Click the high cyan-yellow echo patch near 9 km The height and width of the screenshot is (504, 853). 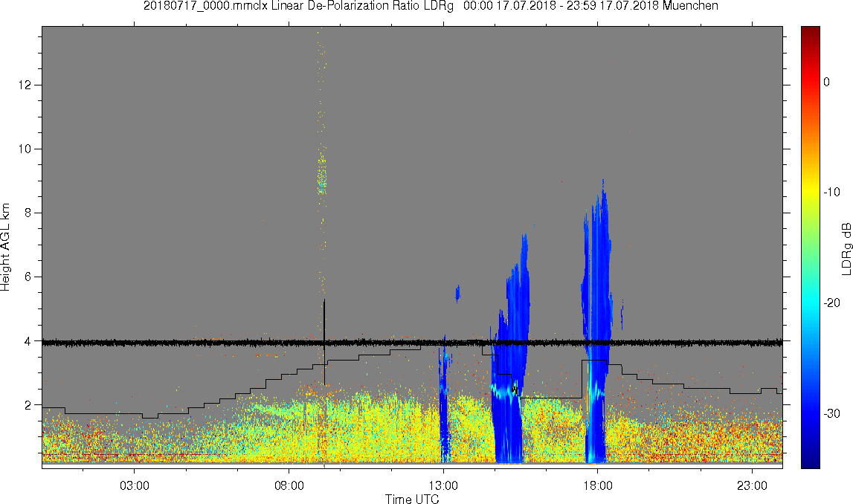(x=322, y=175)
